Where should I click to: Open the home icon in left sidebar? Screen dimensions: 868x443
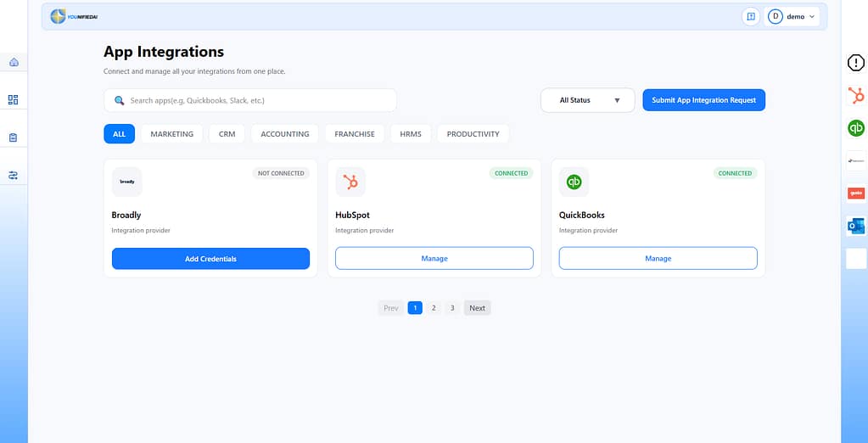14,62
